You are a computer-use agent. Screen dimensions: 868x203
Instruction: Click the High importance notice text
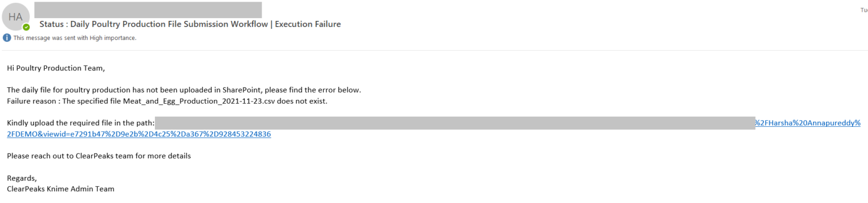(75, 38)
